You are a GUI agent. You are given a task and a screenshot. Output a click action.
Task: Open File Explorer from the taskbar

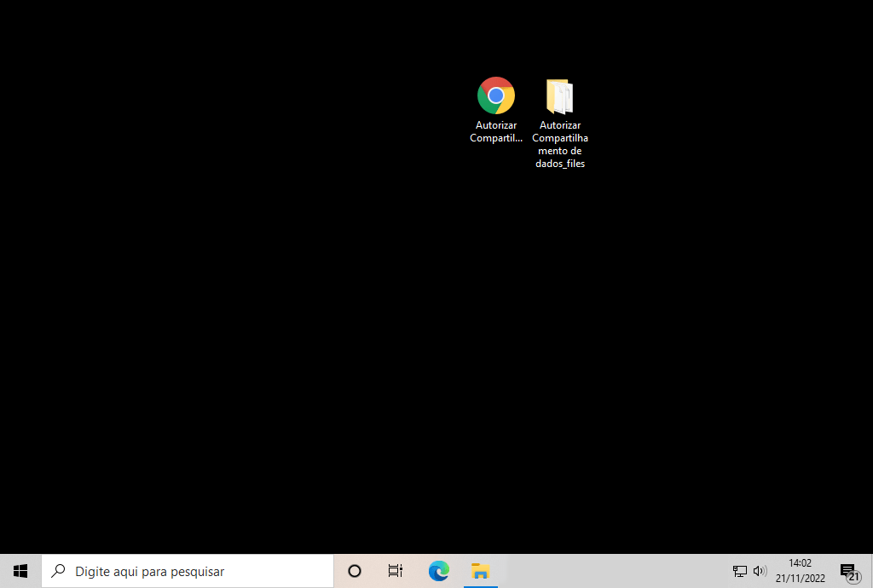(x=480, y=571)
